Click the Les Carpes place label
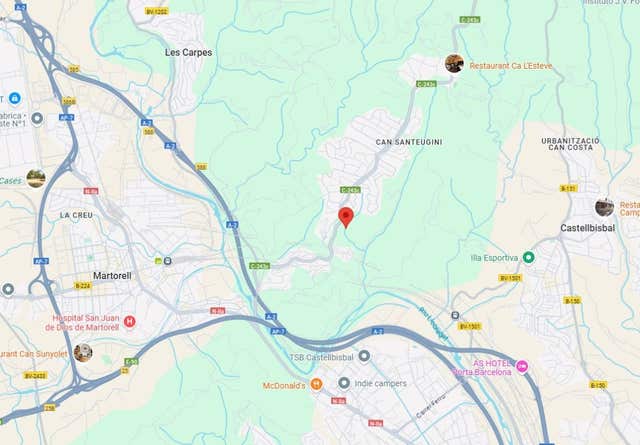 pyautogui.click(x=189, y=52)
